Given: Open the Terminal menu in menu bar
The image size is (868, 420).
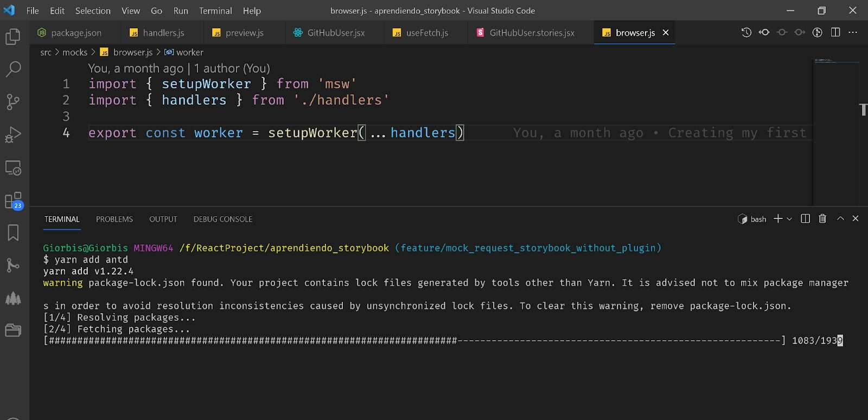Looking at the screenshot, I should (x=215, y=11).
